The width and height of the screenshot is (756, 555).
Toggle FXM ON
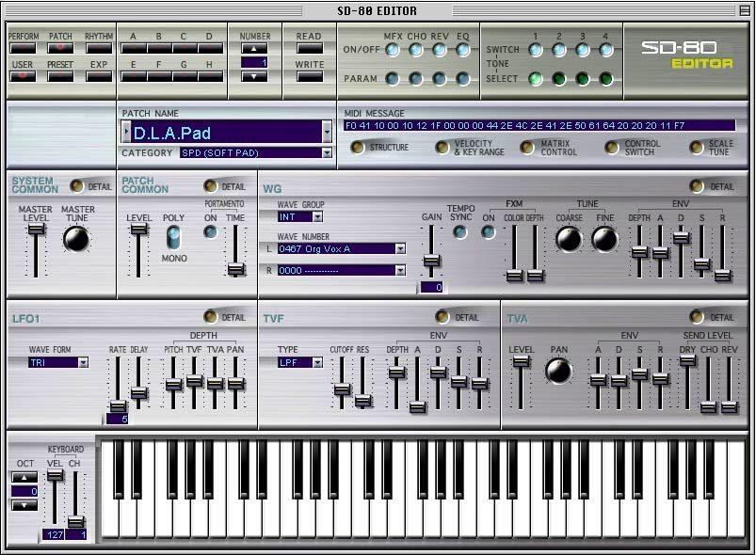coord(489,232)
